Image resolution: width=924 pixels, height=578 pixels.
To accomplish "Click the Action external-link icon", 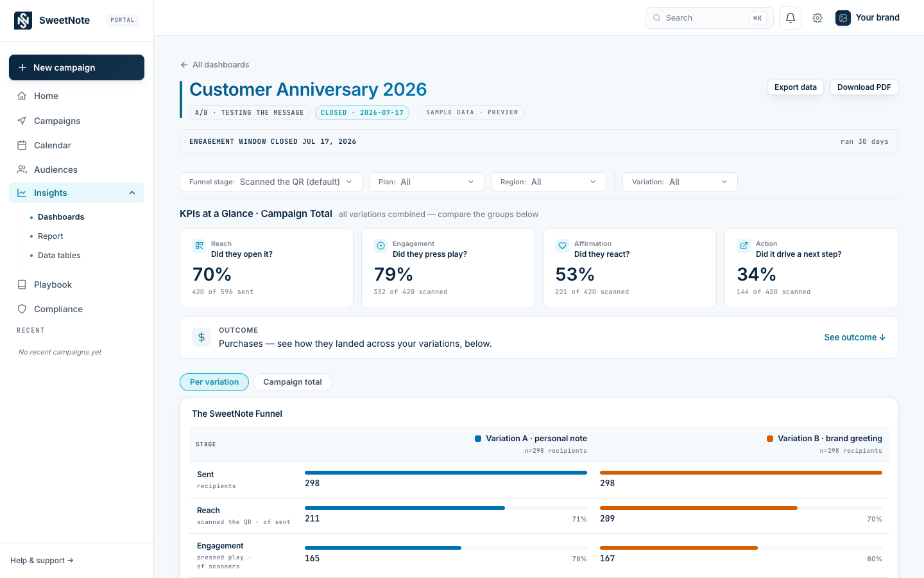I will [744, 245].
